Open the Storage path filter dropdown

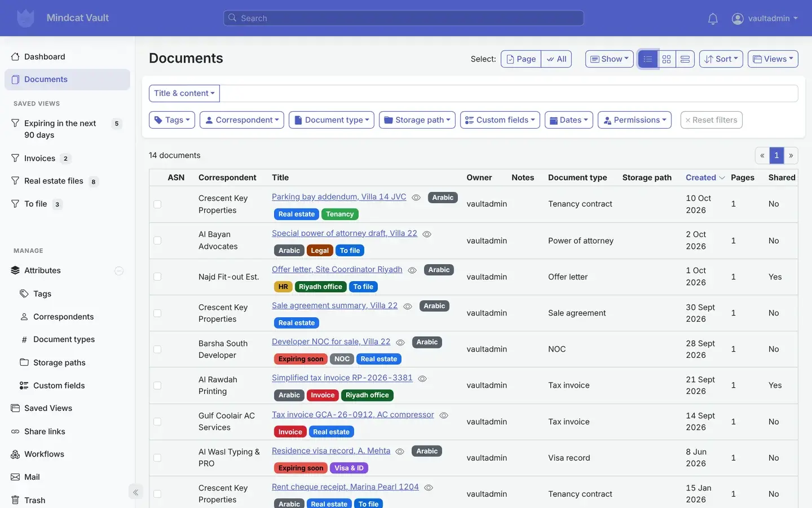[x=417, y=120]
